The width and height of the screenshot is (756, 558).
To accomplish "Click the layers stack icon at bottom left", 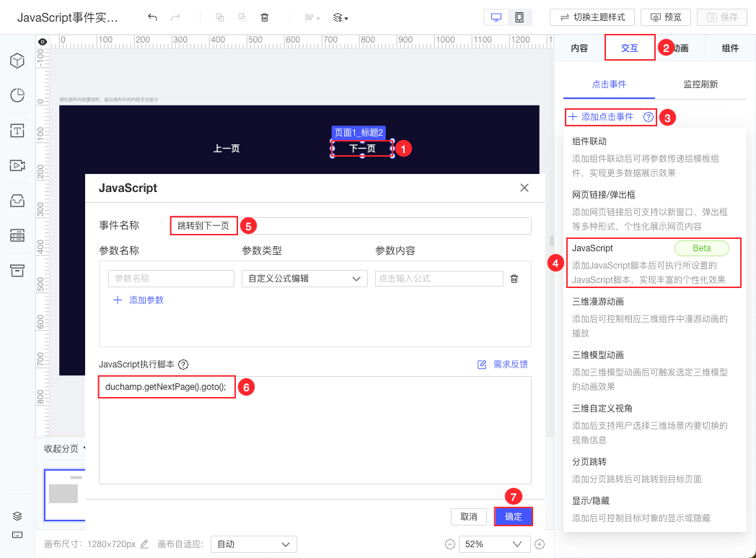I will [x=17, y=516].
